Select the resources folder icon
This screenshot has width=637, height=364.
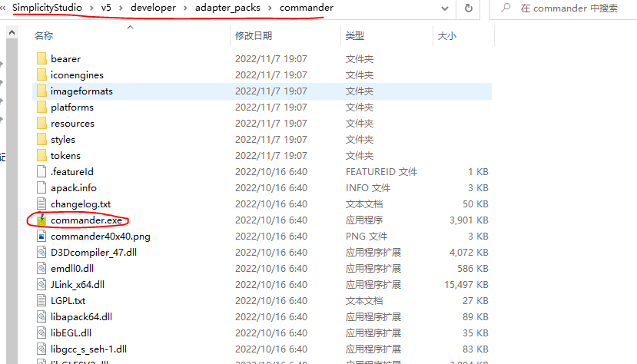[x=41, y=124]
